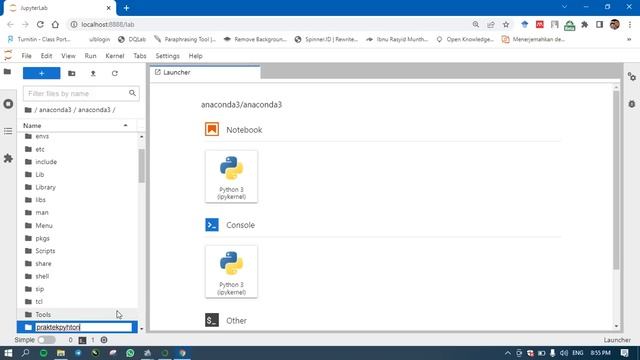
Task: Select the etc folder
Action: click(78, 149)
